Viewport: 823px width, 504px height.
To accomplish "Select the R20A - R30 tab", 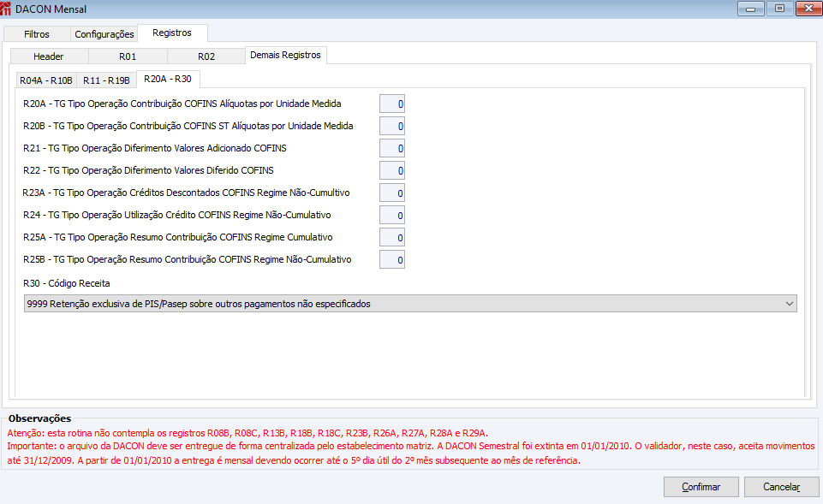I will [x=168, y=79].
